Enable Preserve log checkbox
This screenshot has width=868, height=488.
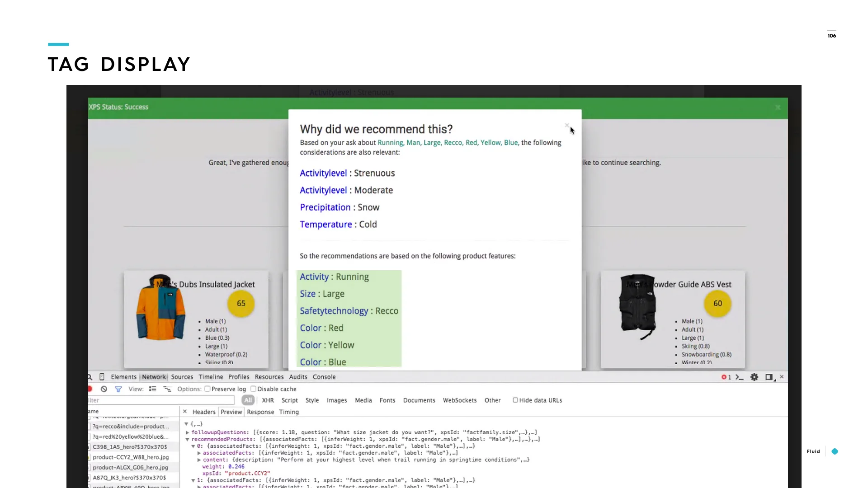coord(207,389)
